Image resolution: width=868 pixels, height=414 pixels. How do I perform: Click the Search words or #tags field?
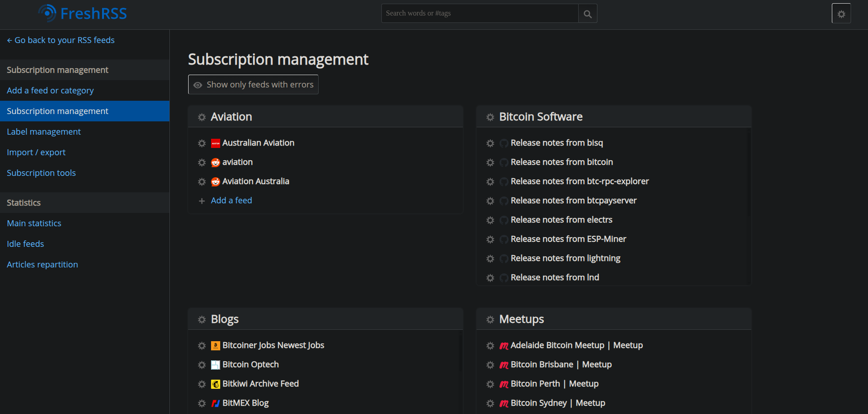[x=480, y=14]
